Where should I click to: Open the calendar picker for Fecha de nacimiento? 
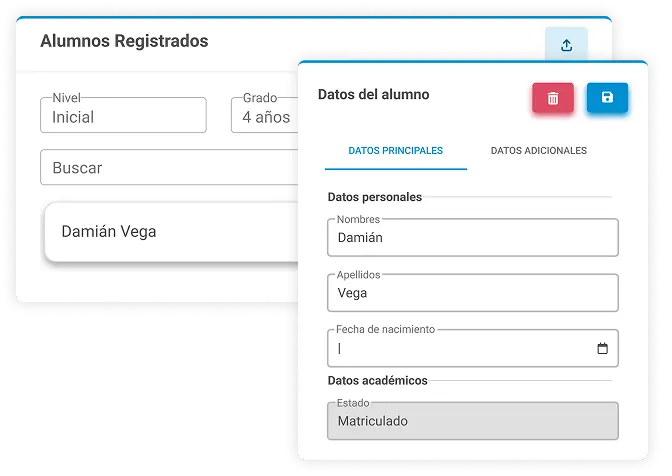tap(602, 348)
